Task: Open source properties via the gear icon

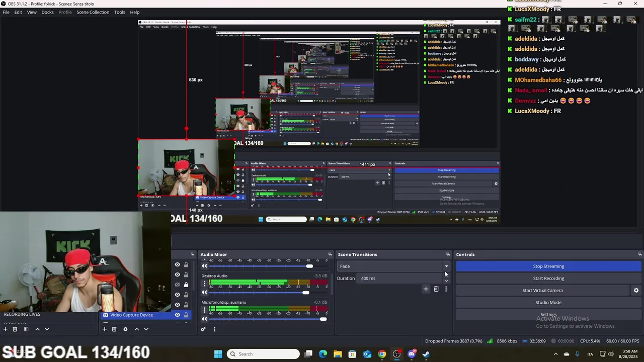Action: point(125,329)
